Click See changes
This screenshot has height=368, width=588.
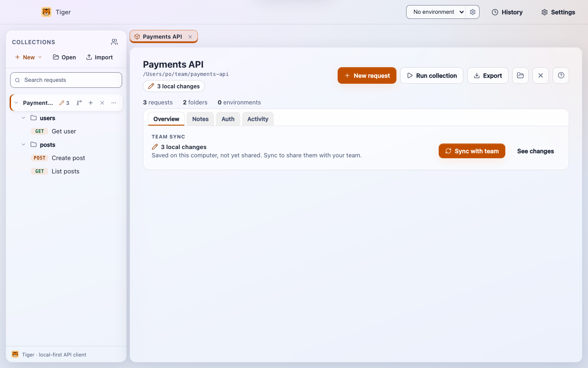(536, 151)
